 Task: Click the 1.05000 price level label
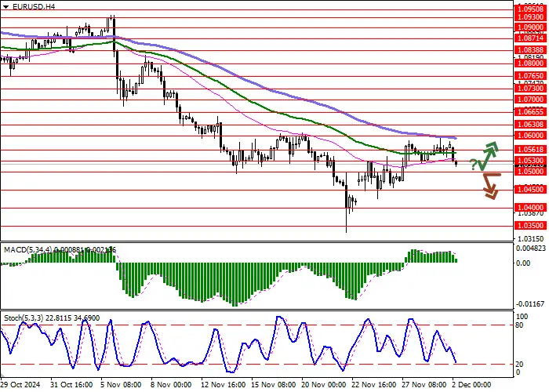click(531, 172)
